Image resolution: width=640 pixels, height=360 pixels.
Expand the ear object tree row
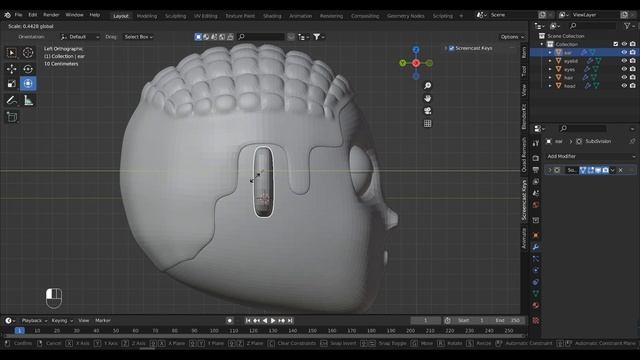tap(550, 52)
